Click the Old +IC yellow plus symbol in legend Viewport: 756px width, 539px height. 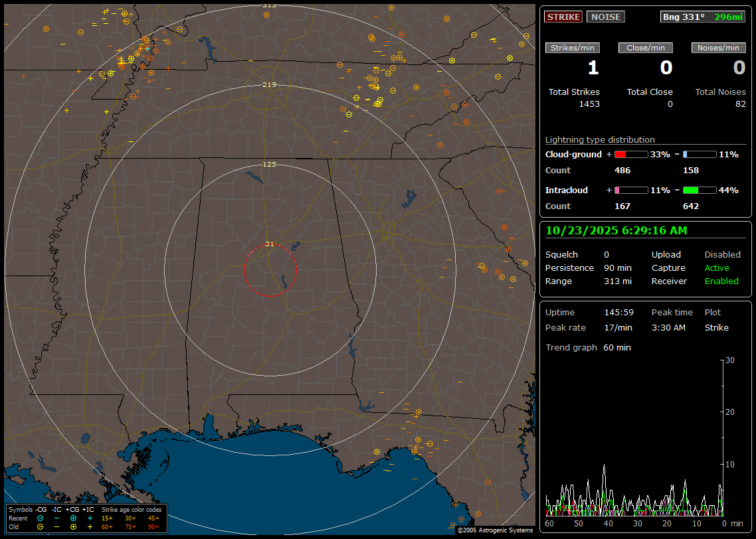pyautogui.click(x=90, y=526)
